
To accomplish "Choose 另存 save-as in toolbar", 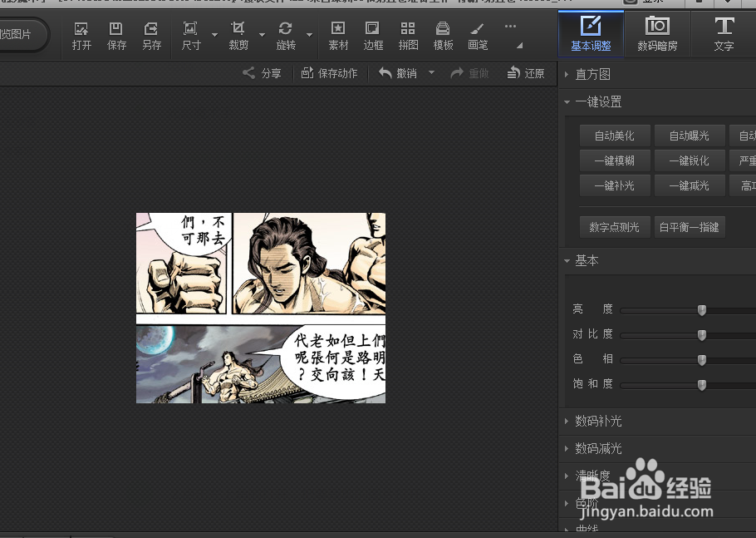I will pos(151,37).
